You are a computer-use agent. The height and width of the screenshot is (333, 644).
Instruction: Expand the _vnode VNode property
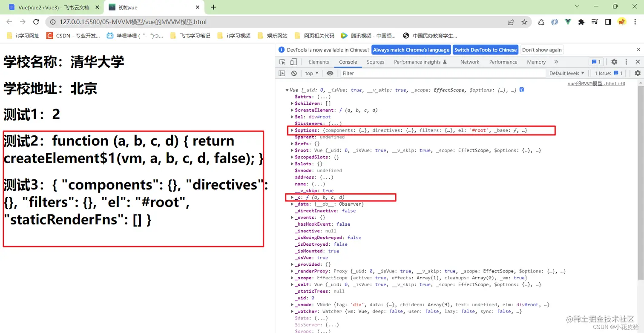[292, 305]
